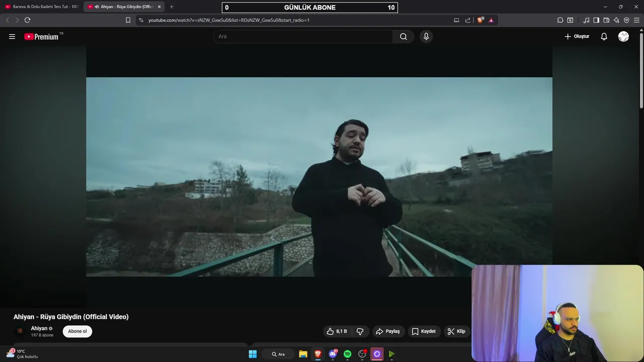Click the taskbar Ara search box
The image size is (644, 362).
tap(278, 354)
